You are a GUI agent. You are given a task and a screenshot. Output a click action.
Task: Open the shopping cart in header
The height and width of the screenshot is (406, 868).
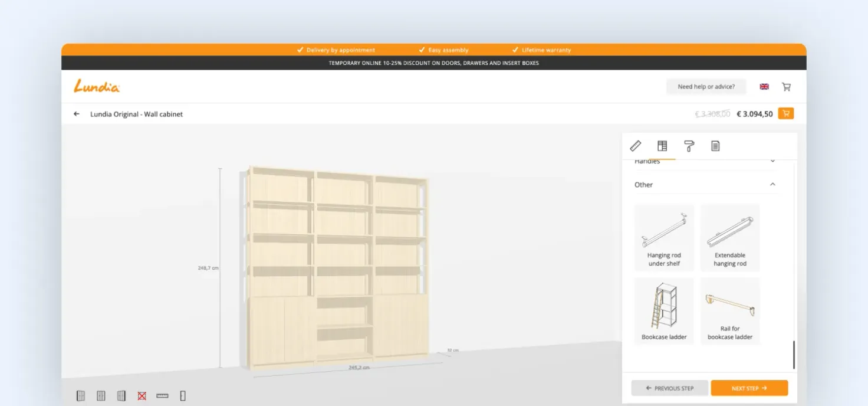[786, 87]
